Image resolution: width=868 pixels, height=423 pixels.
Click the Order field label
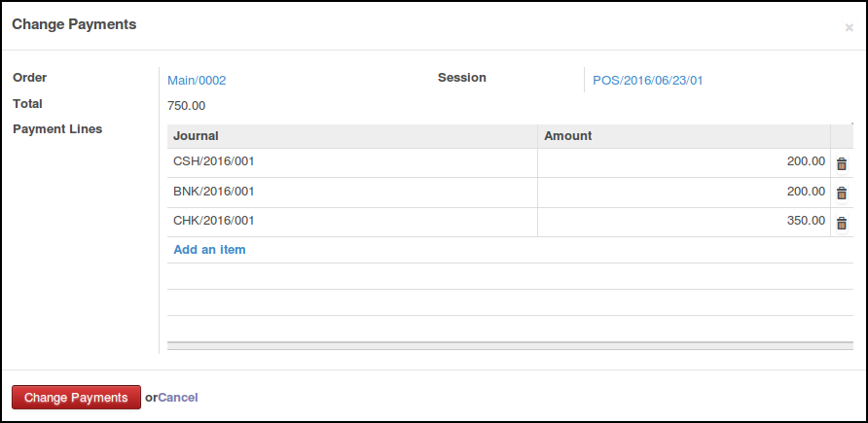click(30, 78)
